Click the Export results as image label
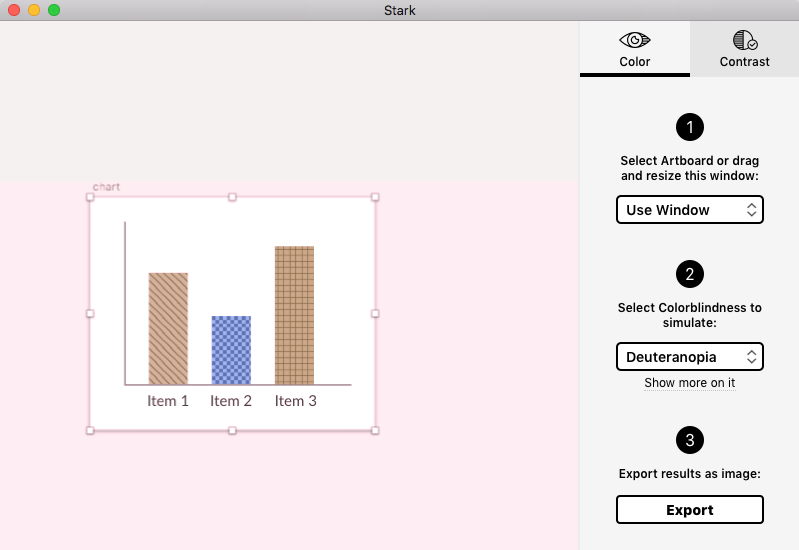799x550 pixels. point(689,474)
